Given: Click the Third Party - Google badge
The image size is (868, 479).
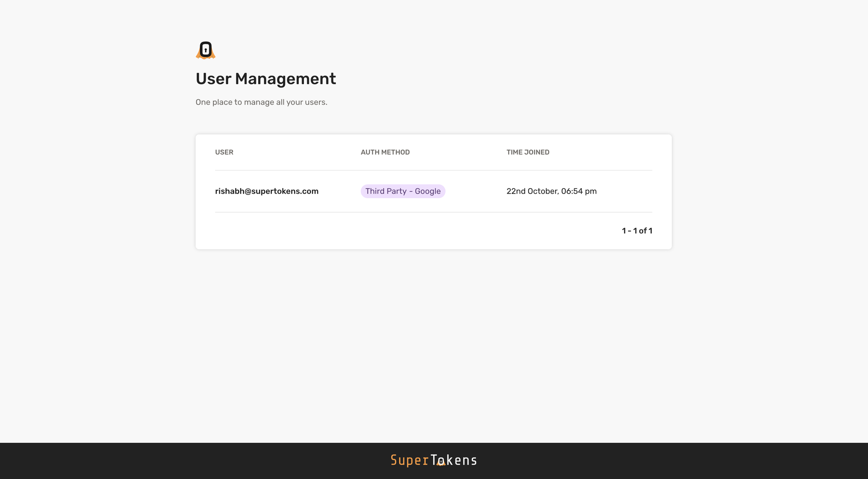Looking at the screenshot, I should pyautogui.click(x=403, y=191).
